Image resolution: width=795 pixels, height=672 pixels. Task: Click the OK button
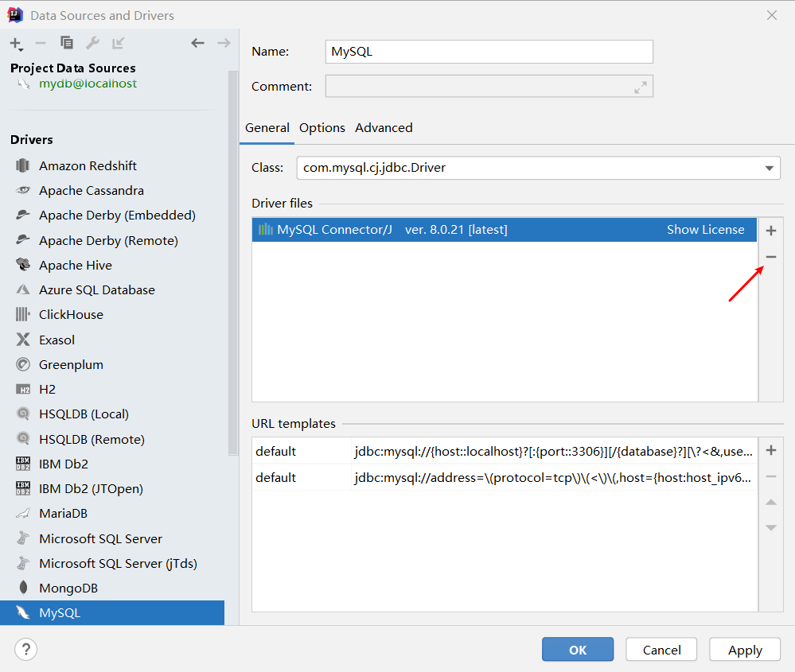578,649
